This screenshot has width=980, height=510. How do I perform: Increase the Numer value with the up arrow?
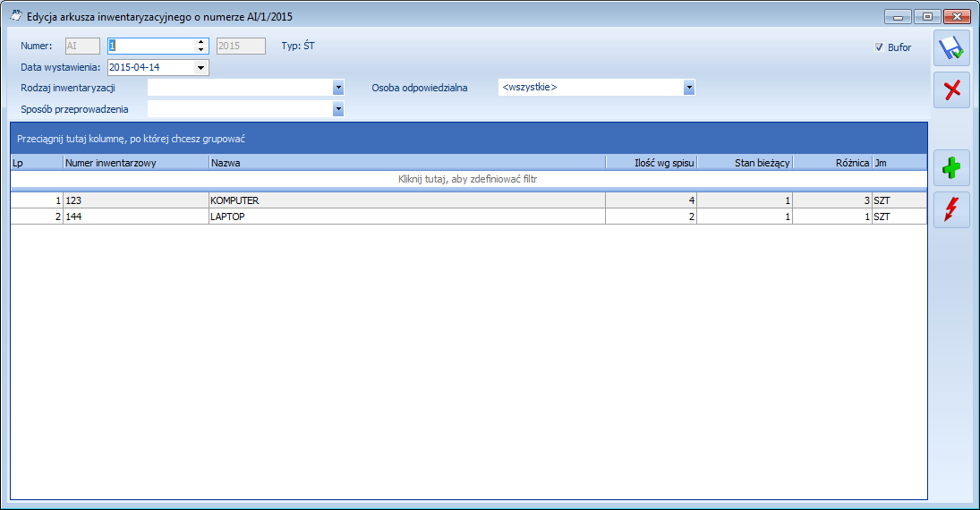[x=200, y=42]
